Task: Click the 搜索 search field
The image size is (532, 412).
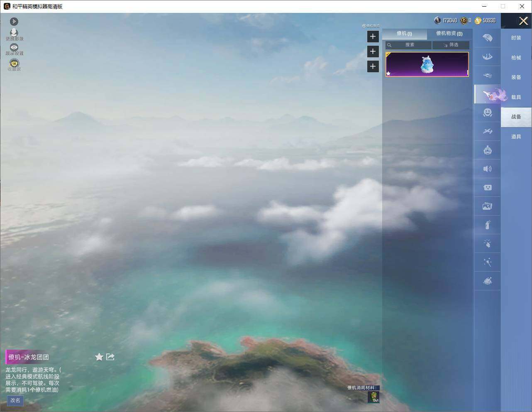Action: 409,45
